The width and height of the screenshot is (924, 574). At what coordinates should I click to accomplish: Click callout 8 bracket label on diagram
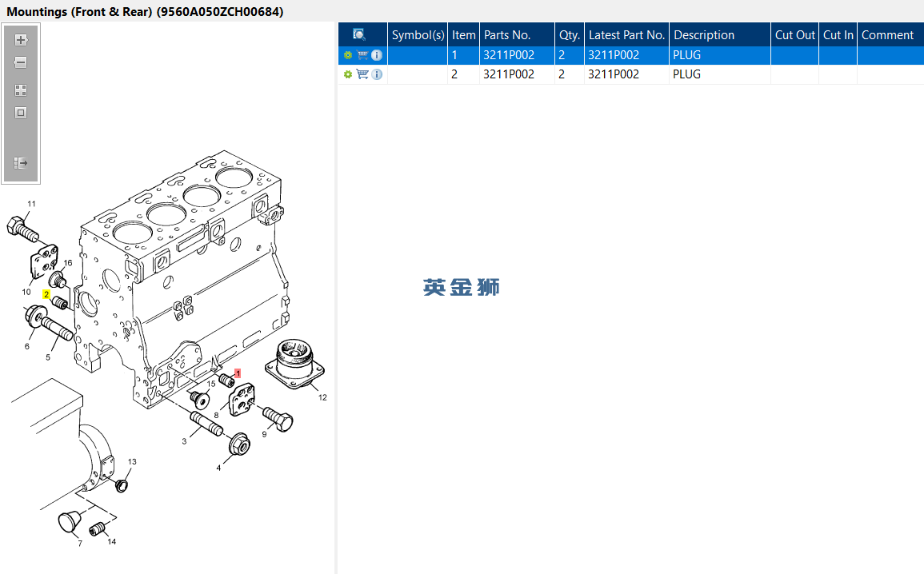216,415
